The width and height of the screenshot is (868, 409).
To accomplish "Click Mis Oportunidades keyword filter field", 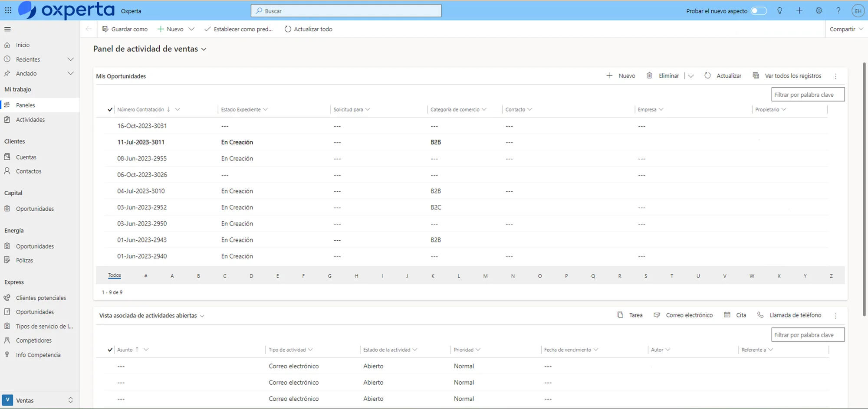I will point(808,95).
